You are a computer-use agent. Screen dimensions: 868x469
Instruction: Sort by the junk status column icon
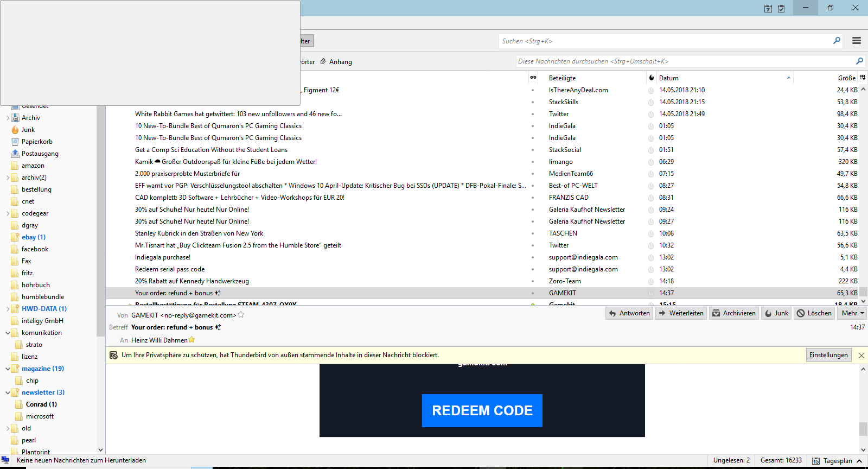651,78
